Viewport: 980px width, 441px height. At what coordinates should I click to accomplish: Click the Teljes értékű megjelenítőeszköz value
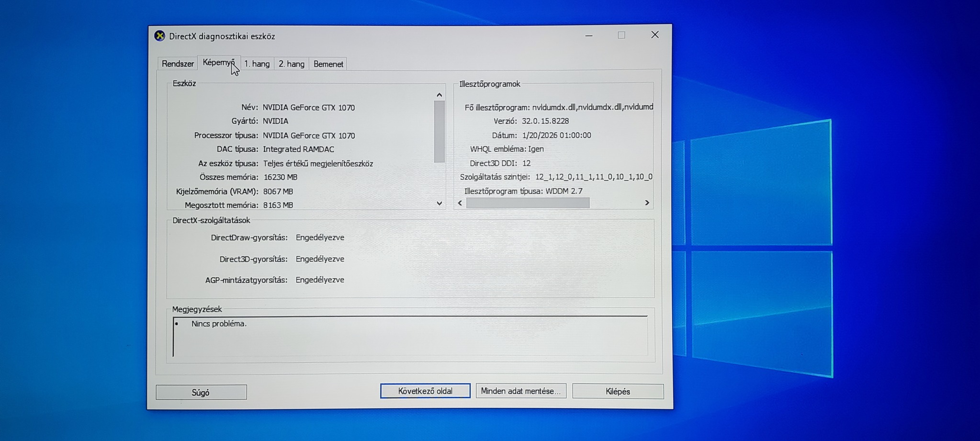(318, 164)
